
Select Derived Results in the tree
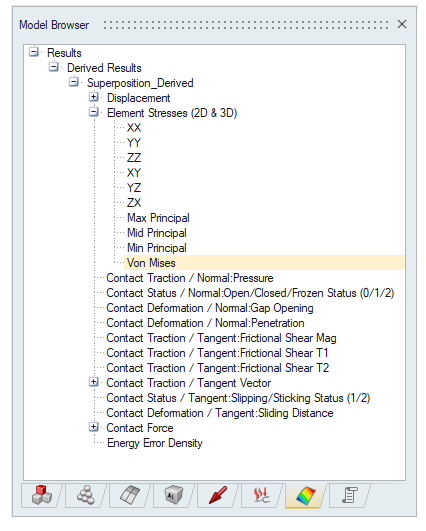104,68
